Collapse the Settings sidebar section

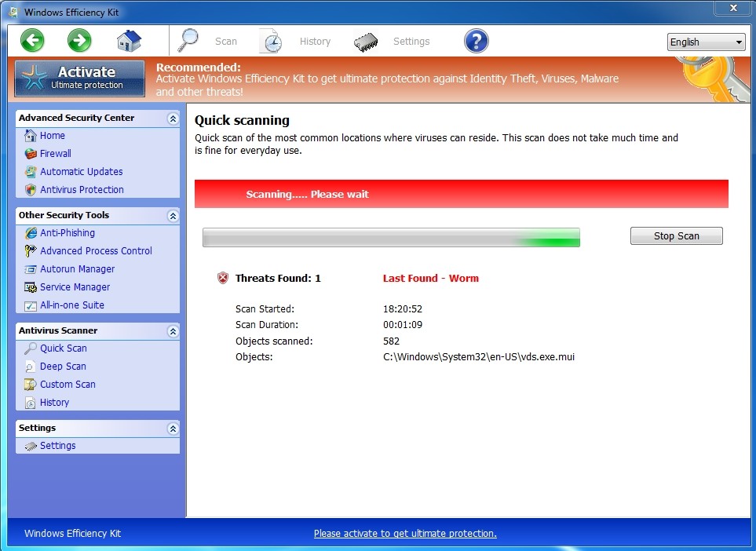tap(173, 429)
